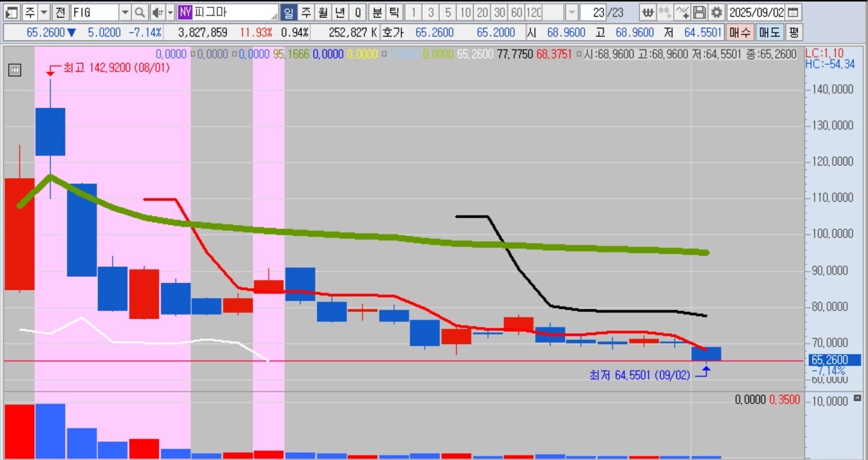Open the dropdown next to 주 selector
Image resolution: width=868 pixels, height=460 pixels.
(x=43, y=12)
